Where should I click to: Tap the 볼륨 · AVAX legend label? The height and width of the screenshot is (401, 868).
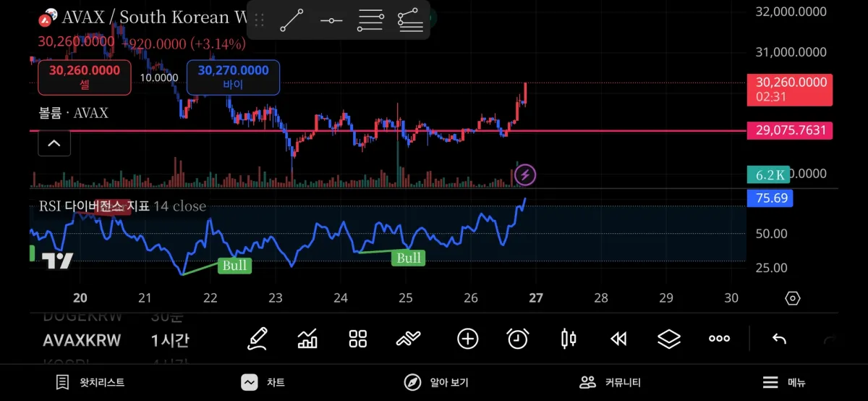point(73,113)
